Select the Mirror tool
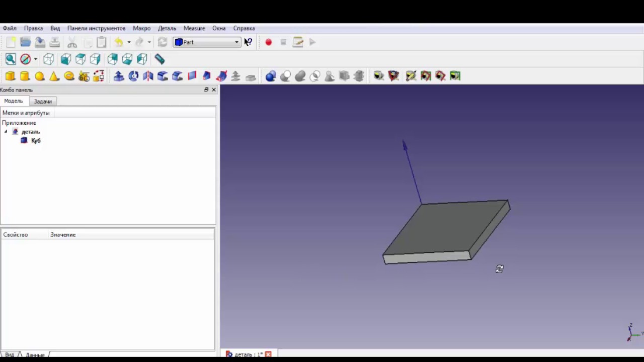The height and width of the screenshot is (362, 644). tap(148, 76)
